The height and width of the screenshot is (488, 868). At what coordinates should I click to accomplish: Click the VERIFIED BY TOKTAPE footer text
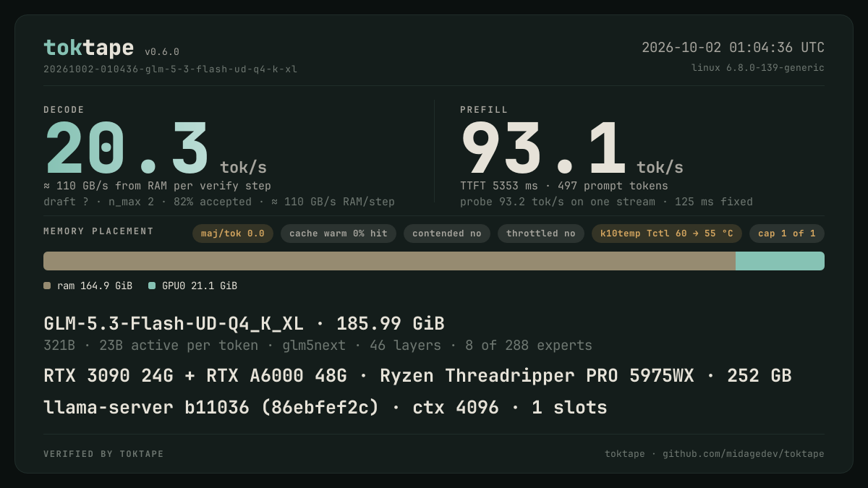103,454
